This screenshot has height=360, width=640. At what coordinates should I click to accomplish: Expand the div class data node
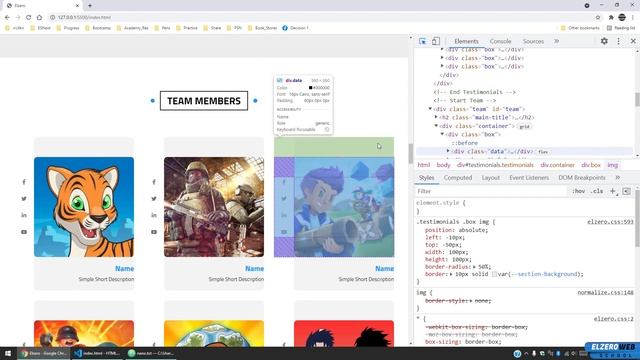click(x=448, y=151)
